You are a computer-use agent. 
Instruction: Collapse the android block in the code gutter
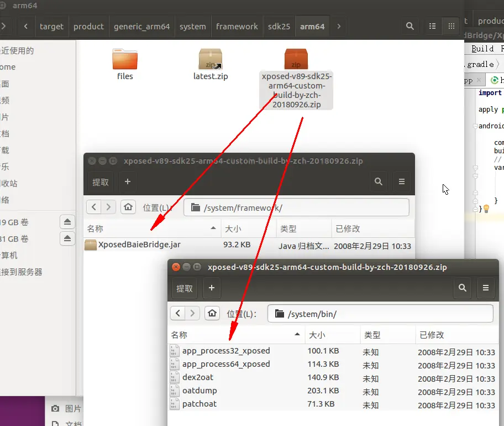coord(475,126)
